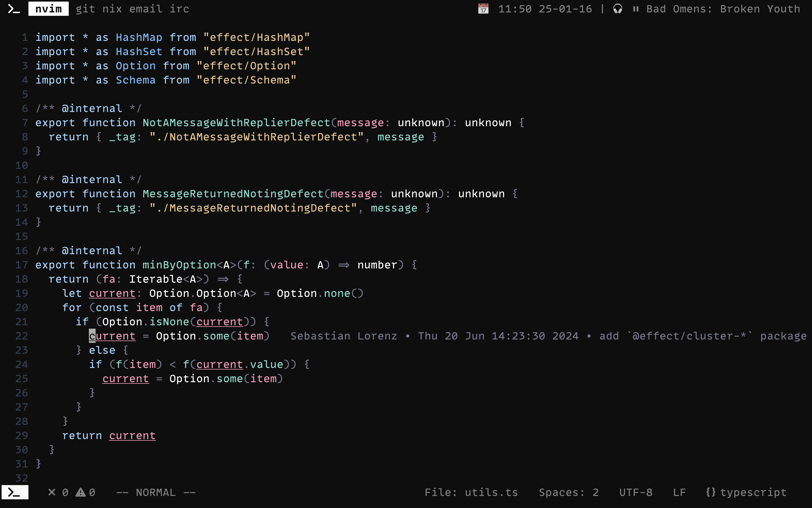
Task: Click the File: utils.ts label in the statusline
Action: pyautogui.click(x=471, y=493)
